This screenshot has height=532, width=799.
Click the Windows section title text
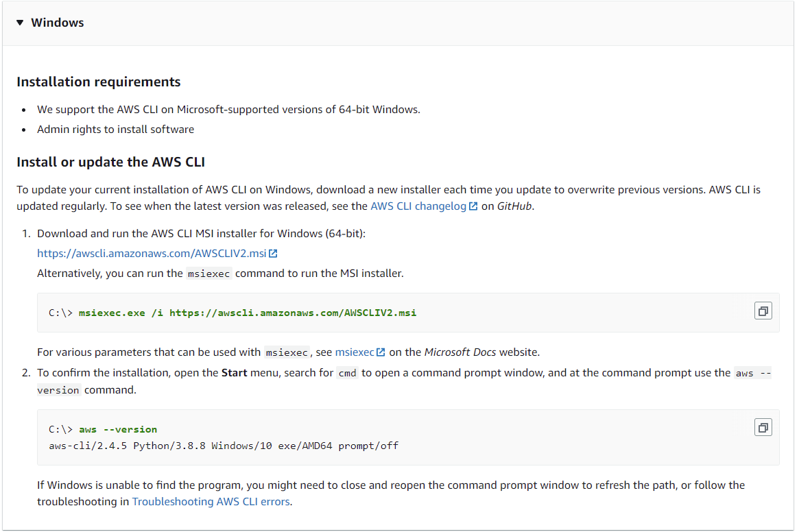[58, 23]
